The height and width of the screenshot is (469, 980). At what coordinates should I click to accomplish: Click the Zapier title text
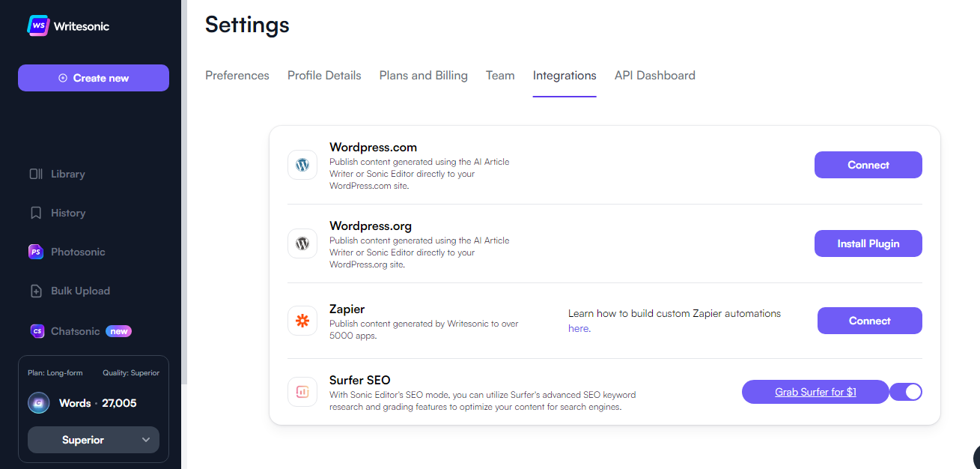[347, 309]
